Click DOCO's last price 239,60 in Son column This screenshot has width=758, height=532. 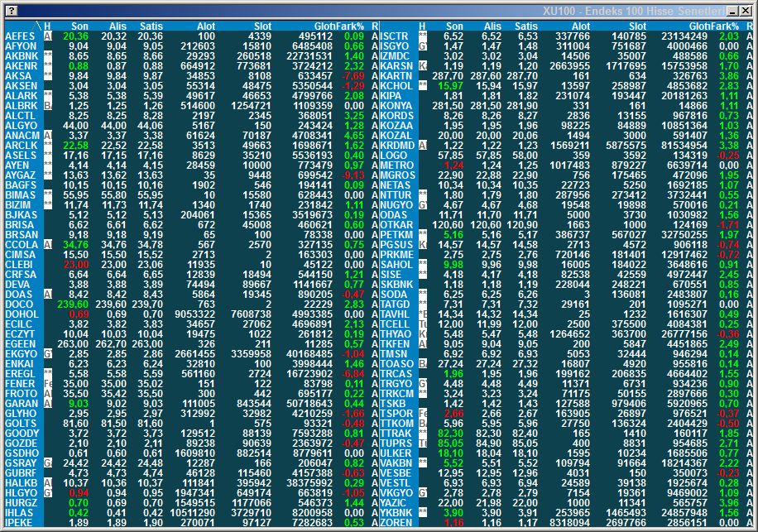point(73,304)
